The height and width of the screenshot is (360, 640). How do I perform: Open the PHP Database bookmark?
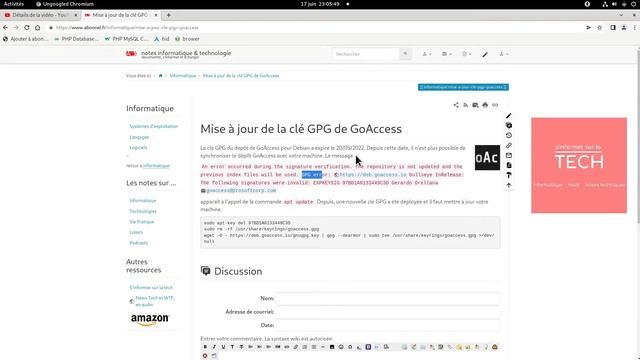click(x=76, y=39)
